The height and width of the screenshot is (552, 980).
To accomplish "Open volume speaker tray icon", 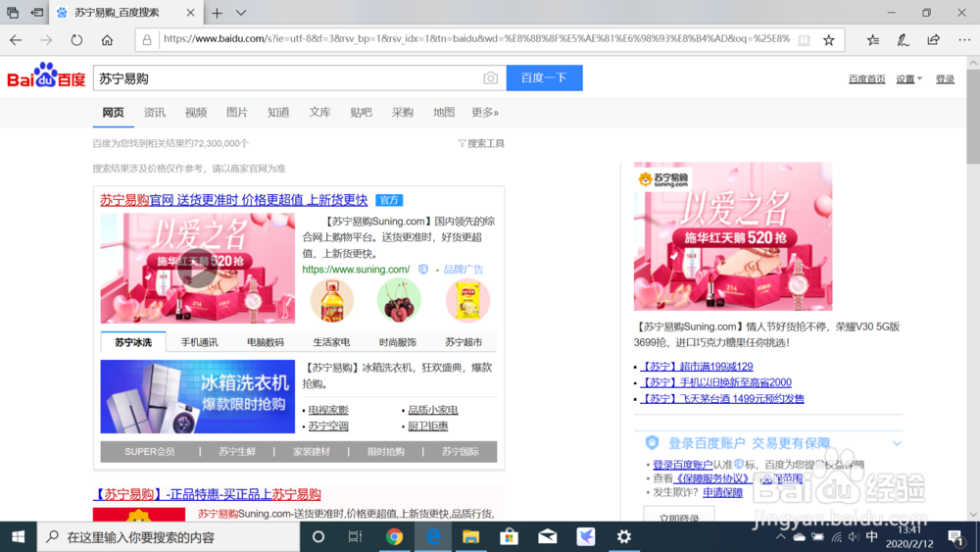I will pyautogui.click(x=854, y=537).
